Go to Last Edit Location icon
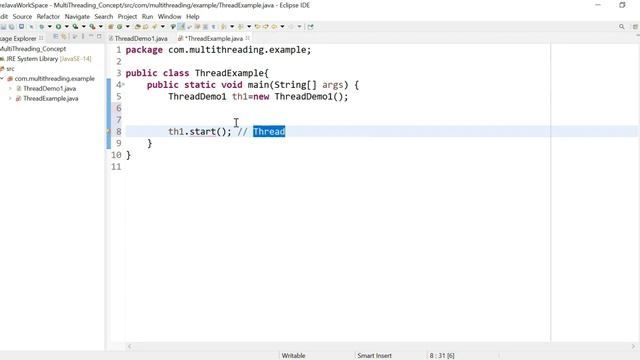Image resolution: width=640 pixels, height=360 pixels. tap(257, 27)
